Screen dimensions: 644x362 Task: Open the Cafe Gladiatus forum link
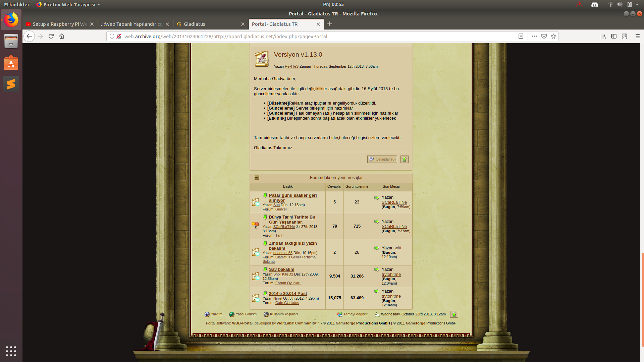coord(287,303)
